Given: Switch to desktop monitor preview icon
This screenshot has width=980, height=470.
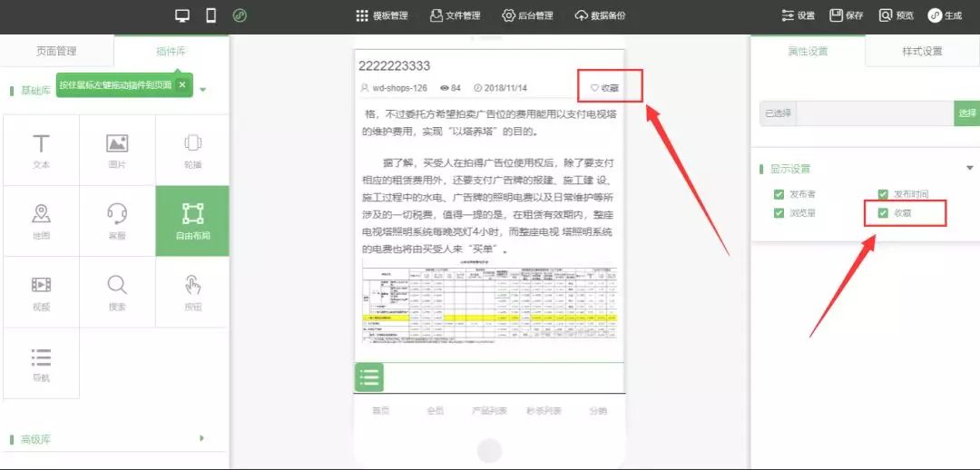Looking at the screenshot, I should (x=181, y=15).
